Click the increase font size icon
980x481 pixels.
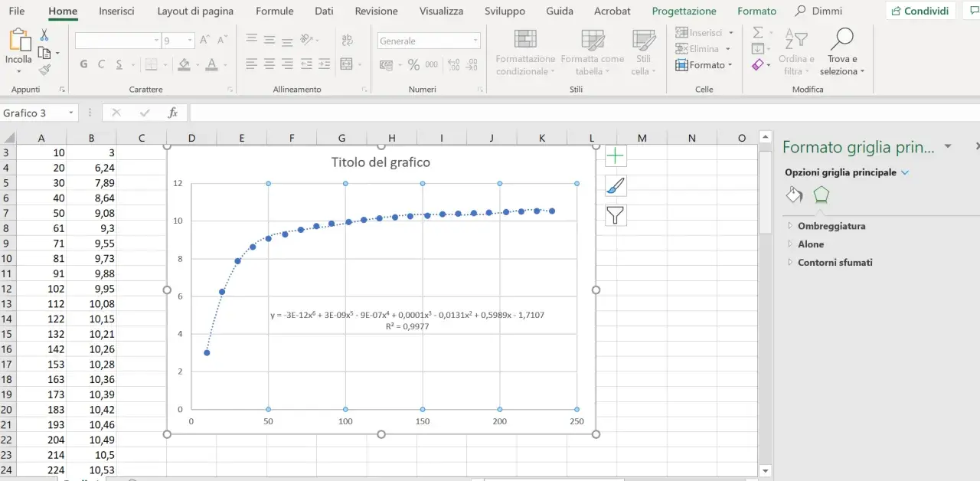click(x=204, y=41)
